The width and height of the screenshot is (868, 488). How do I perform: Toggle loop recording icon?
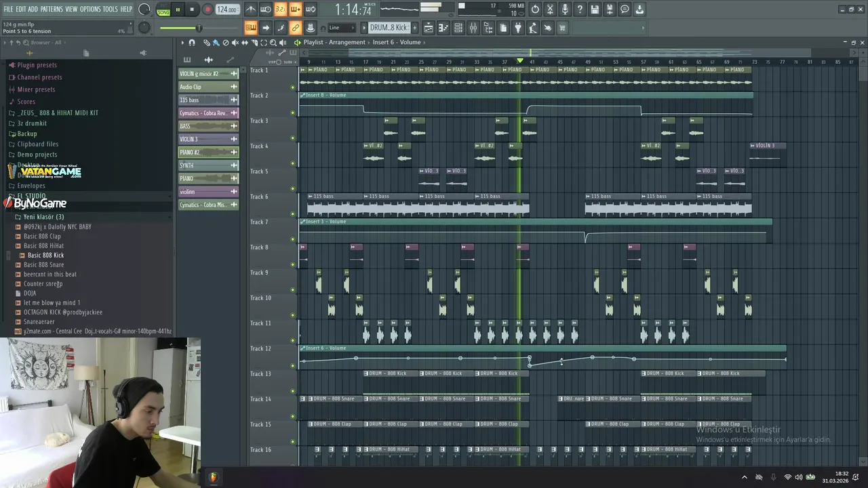coord(311,9)
